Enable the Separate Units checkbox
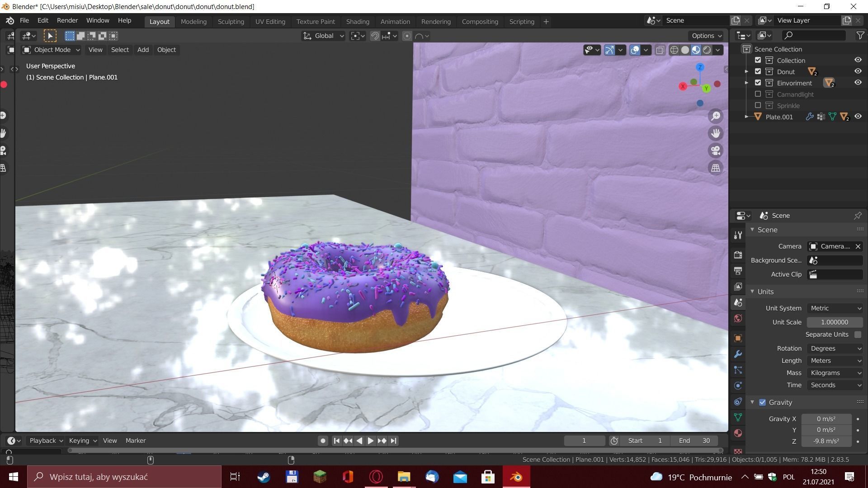868x488 pixels. 858,334
